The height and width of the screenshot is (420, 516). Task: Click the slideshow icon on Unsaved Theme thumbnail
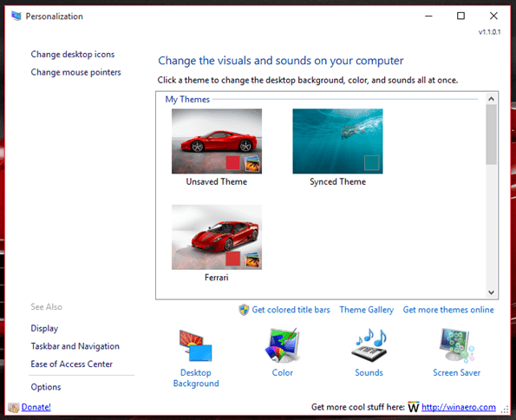tap(252, 163)
